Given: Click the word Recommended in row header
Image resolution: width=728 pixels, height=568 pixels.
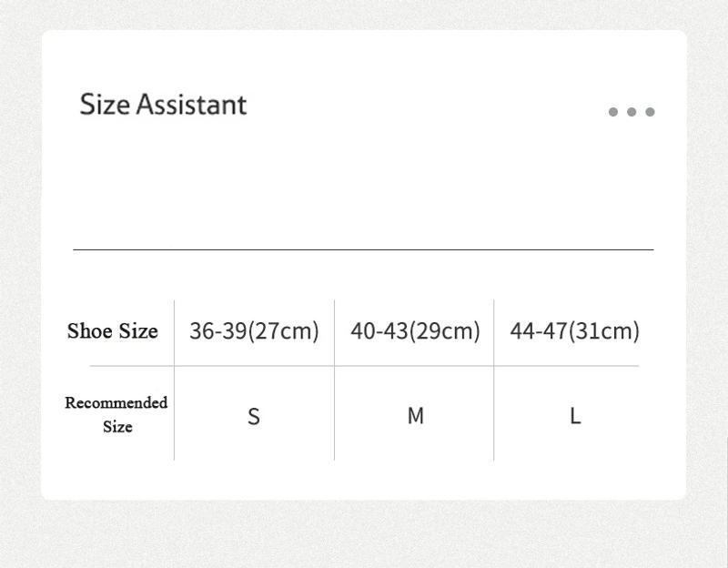Looking at the screenshot, I should tap(116, 402).
